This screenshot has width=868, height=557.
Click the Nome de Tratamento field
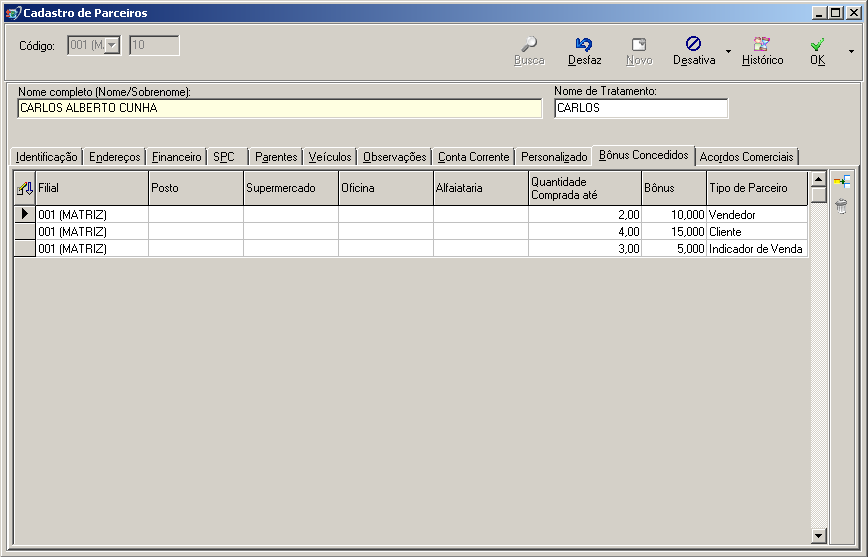point(641,108)
